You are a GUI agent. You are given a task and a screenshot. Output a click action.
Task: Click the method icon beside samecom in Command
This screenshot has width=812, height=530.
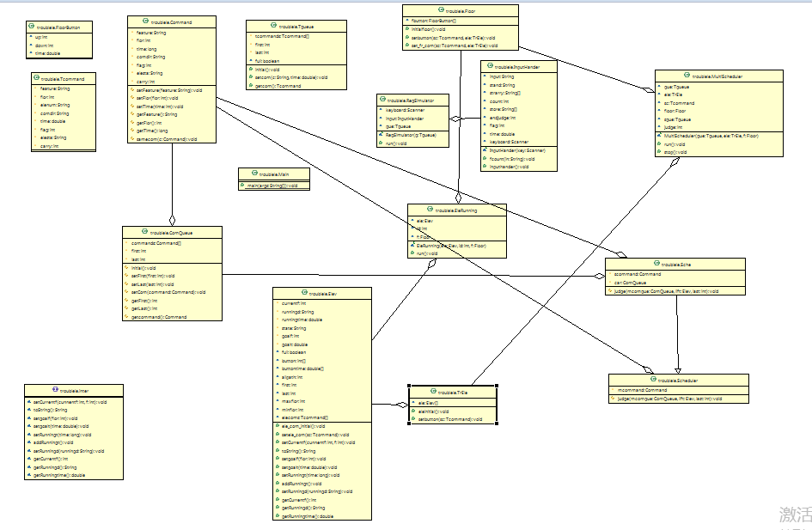[x=132, y=138]
